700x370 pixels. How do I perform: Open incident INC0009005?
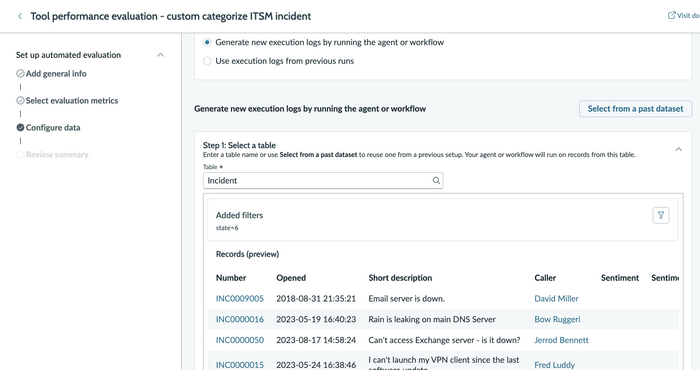click(x=240, y=299)
